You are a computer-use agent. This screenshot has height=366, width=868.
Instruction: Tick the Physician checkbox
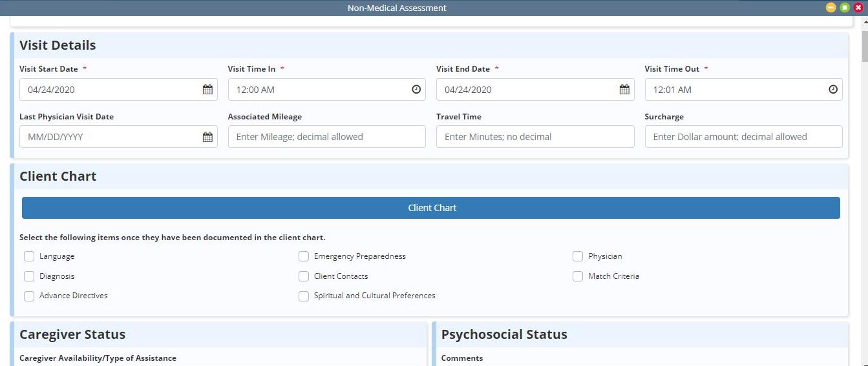578,256
